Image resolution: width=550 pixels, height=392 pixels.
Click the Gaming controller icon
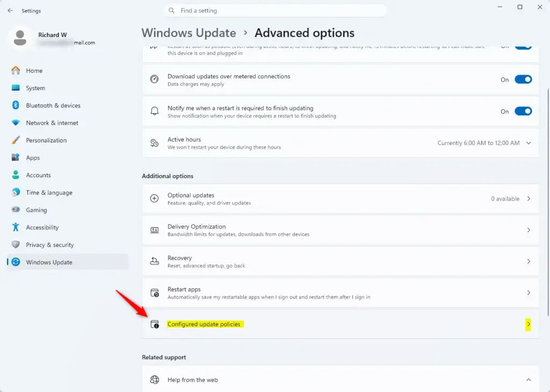pyautogui.click(x=16, y=209)
